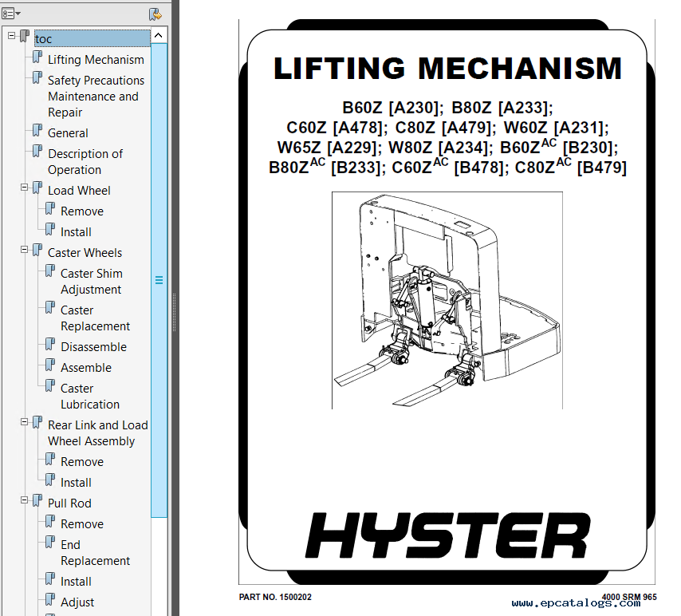Go to Safety Precautions Maintenance and Repair
Image resolution: width=681 pixels, height=616 pixels.
pyautogui.click(x=96, y=96)
